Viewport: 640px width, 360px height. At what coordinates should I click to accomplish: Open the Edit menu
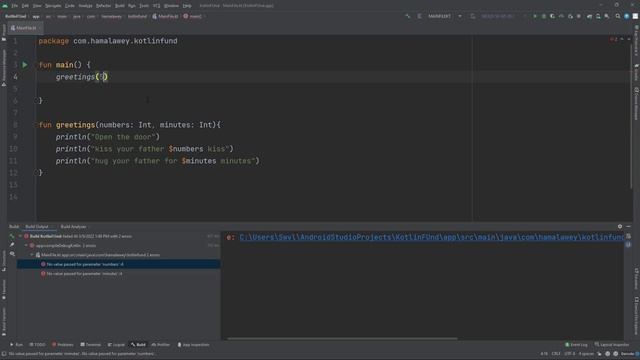coord(25,6)
